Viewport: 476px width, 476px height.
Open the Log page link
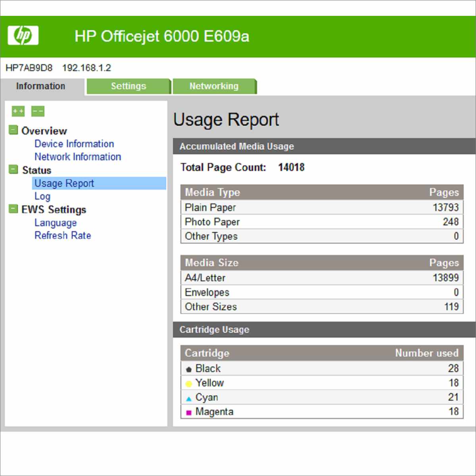(x=42, y=196)
